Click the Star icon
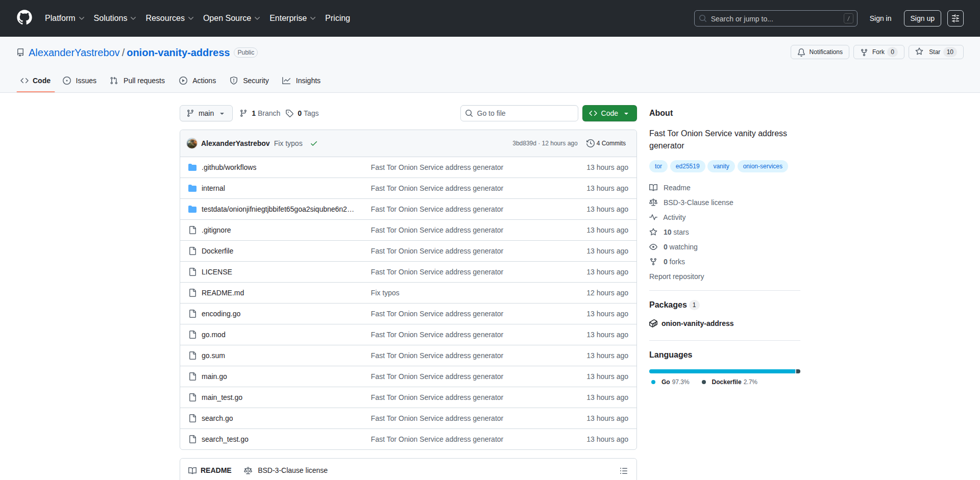 (x=919, y=52)
